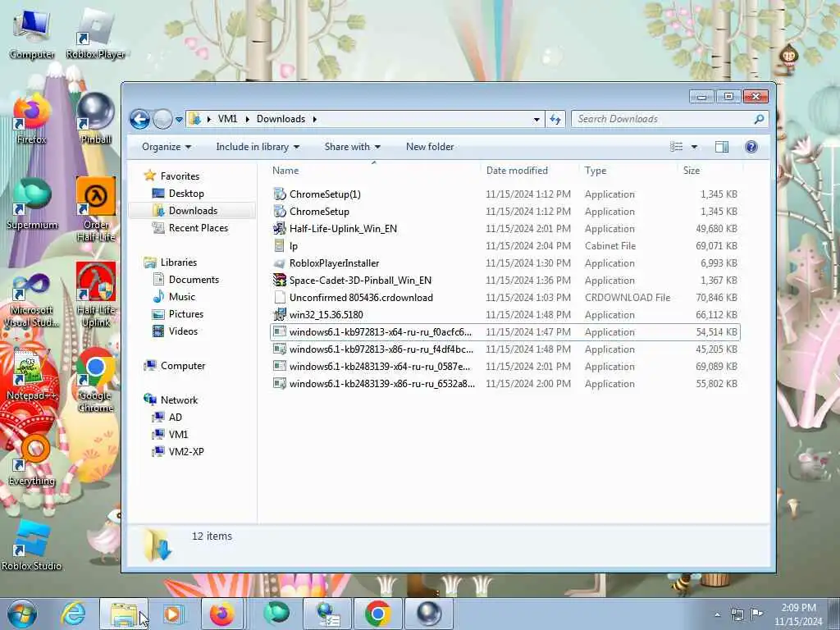Screen dimensions: 840x630
Task: Select Unconfirmed 805436.crdownload file
Action: click(505, 297)
